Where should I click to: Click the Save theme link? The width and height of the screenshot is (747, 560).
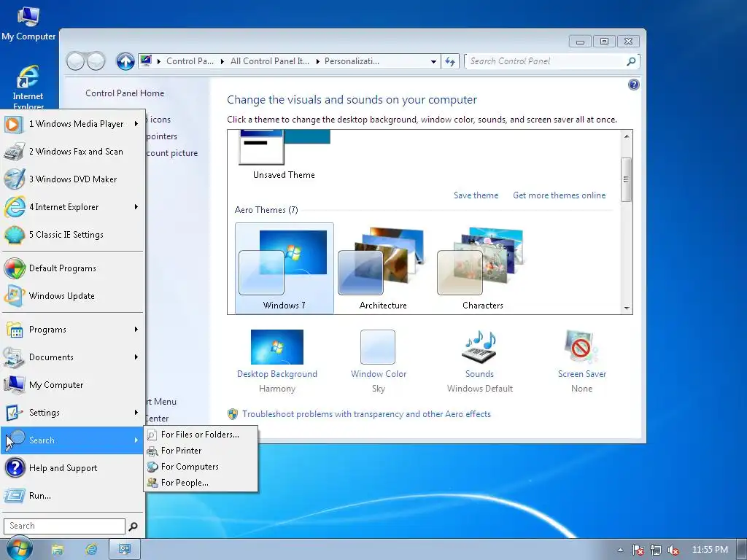[x=476, y=195]
